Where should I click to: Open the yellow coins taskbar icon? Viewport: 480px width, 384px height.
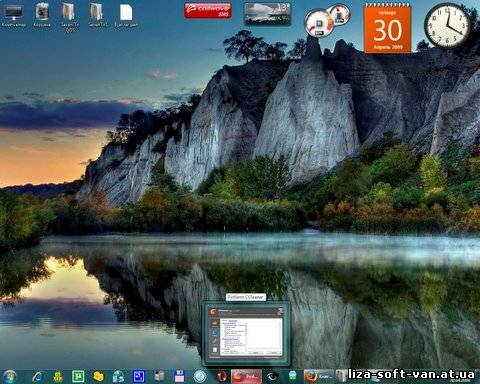(98, 377)
